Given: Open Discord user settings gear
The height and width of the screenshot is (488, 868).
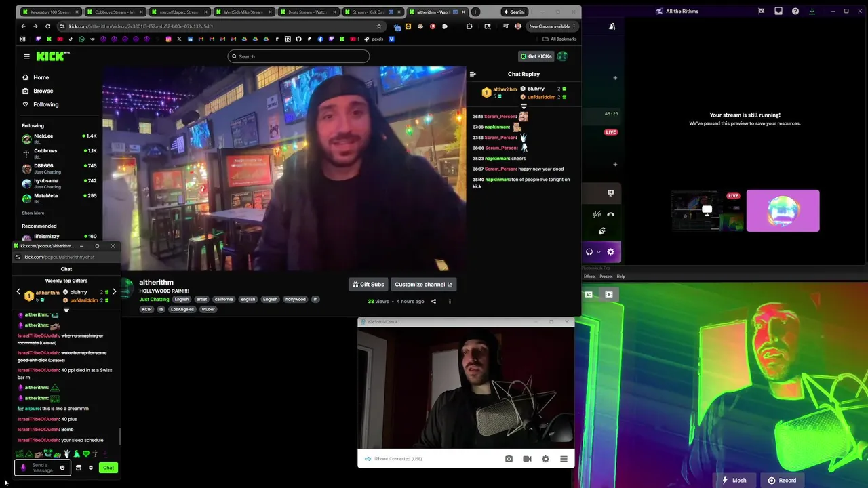Looking at the screenshot, I should 610,252.
